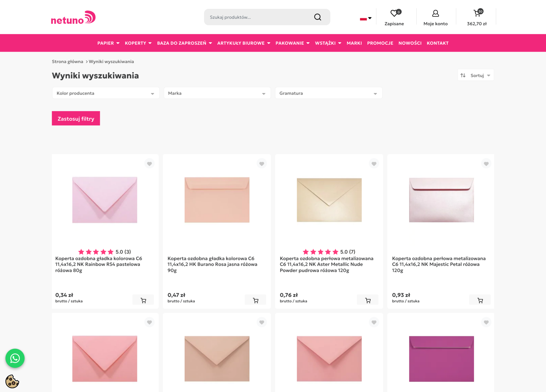The height and width of the screenshot is (392, 546).
Task: Open the language flag selector
Action: (366, 19)
